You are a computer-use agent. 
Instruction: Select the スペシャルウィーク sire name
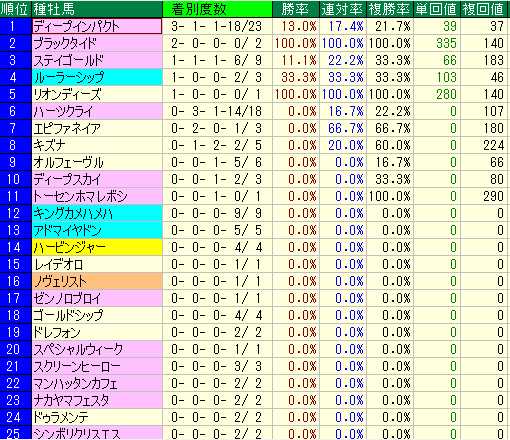coord(97,349)
